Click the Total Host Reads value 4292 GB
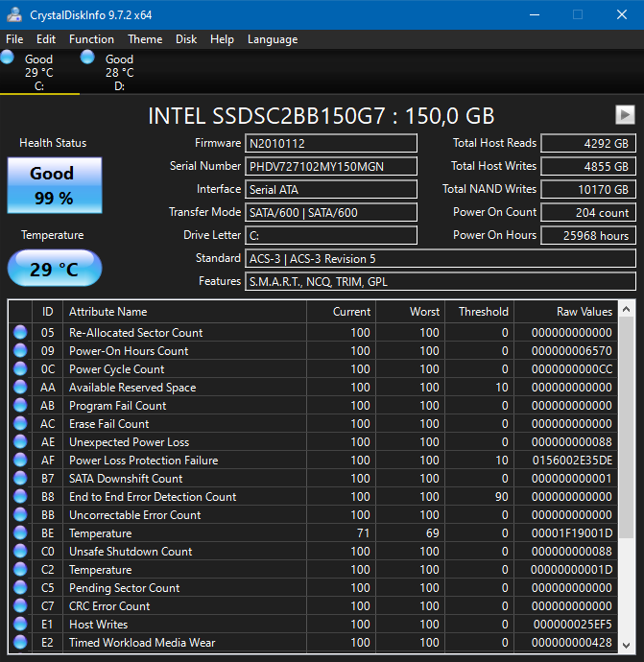This screenshot has height=662, width=644. [x=588, y=143]
